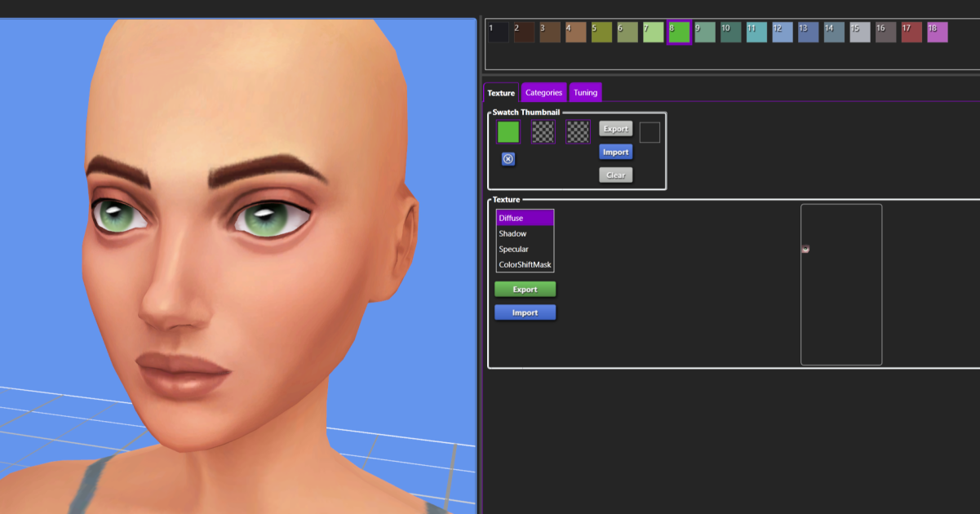Viewport: 980px width, 514px height.
Task: Switch to the Categories tab
Action: (x=543, y=92)
